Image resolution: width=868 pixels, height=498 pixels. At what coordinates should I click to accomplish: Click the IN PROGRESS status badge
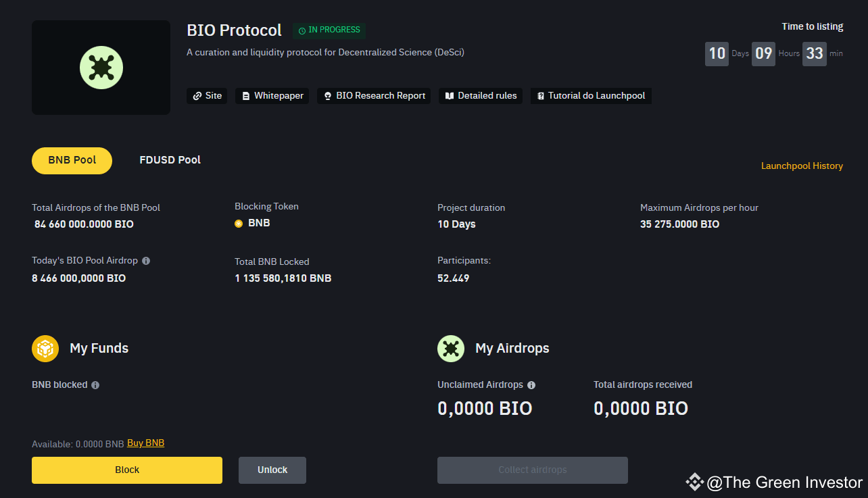[329, 30]
